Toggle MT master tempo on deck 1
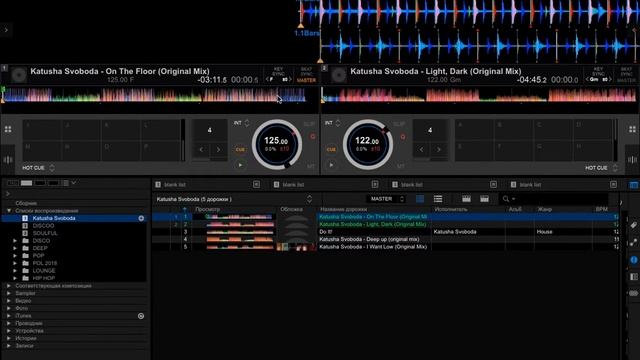The height and width of the screenshot is (360, 640). [311, 166]
